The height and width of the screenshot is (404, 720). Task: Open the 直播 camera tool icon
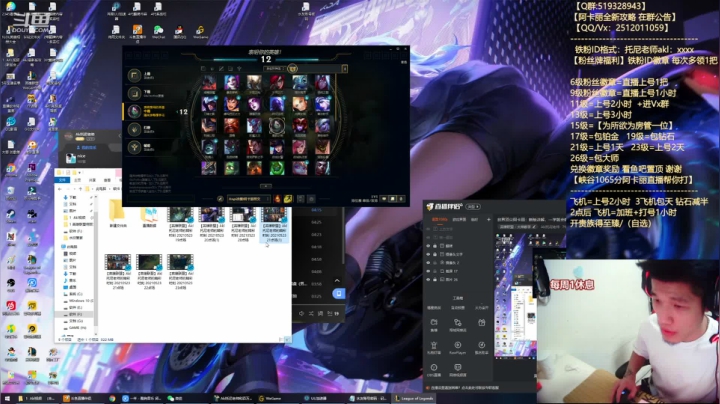point(434,322)
